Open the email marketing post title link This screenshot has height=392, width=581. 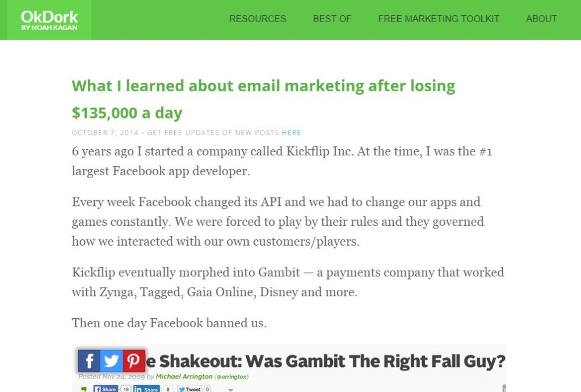263,99
